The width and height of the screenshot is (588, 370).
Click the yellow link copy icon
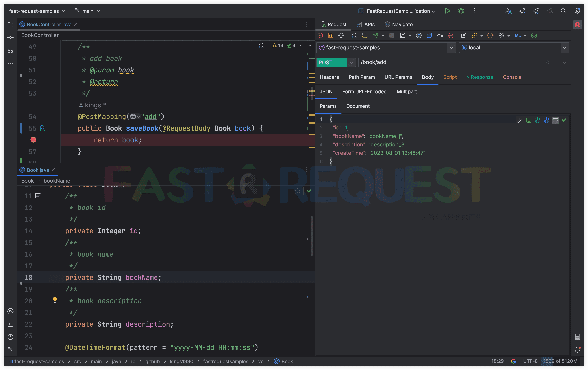click(474, 36)
